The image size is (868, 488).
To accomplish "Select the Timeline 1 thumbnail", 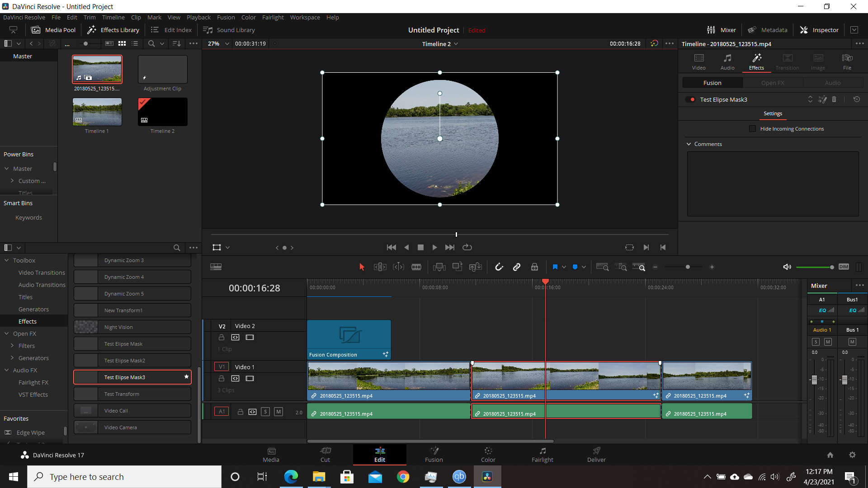I will (x=97, y=112).
